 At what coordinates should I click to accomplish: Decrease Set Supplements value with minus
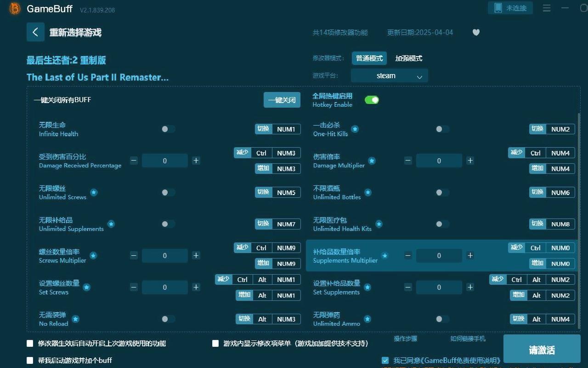[408, 287]
